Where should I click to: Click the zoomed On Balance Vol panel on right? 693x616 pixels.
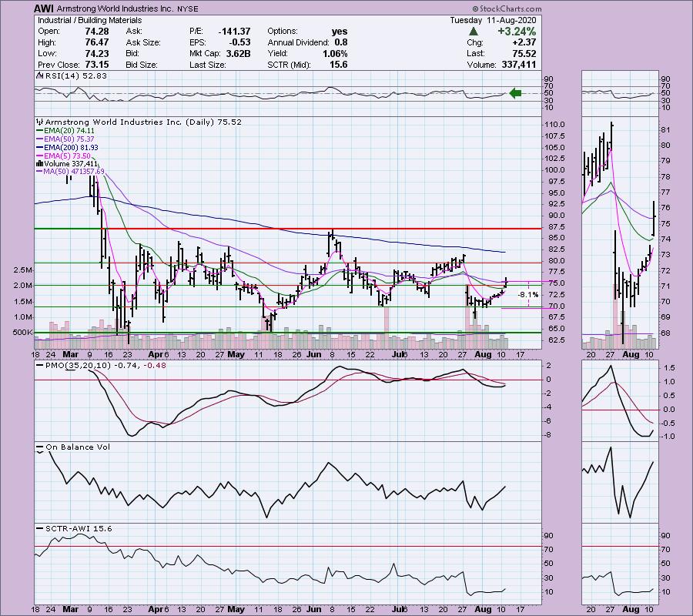[620, 483]
